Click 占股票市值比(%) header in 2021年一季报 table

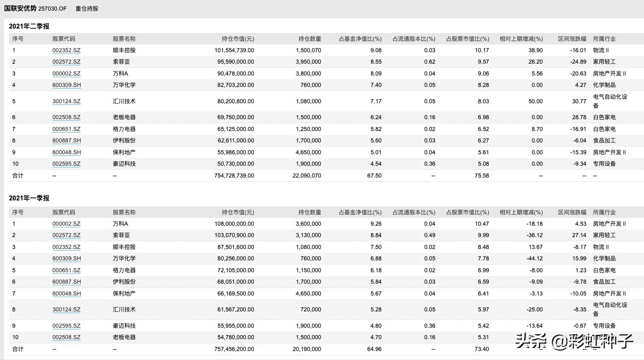point(467,212)
